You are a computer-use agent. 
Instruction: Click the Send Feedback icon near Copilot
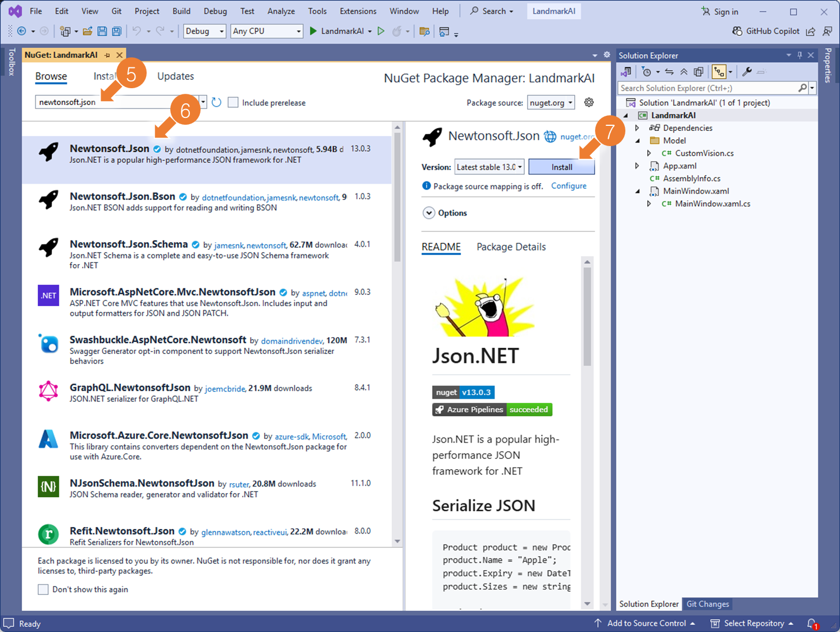pyautogui.click(x=810, y=31)
